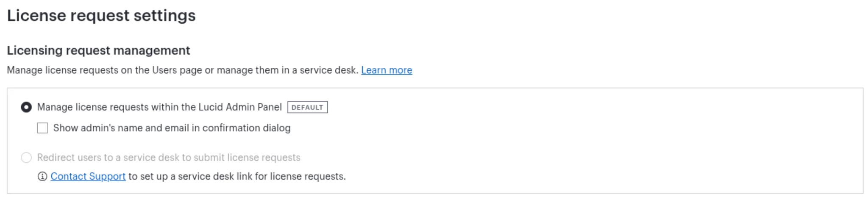Click the License request settings heading
This screenshot has height=205, width=868.
[101, 16]
